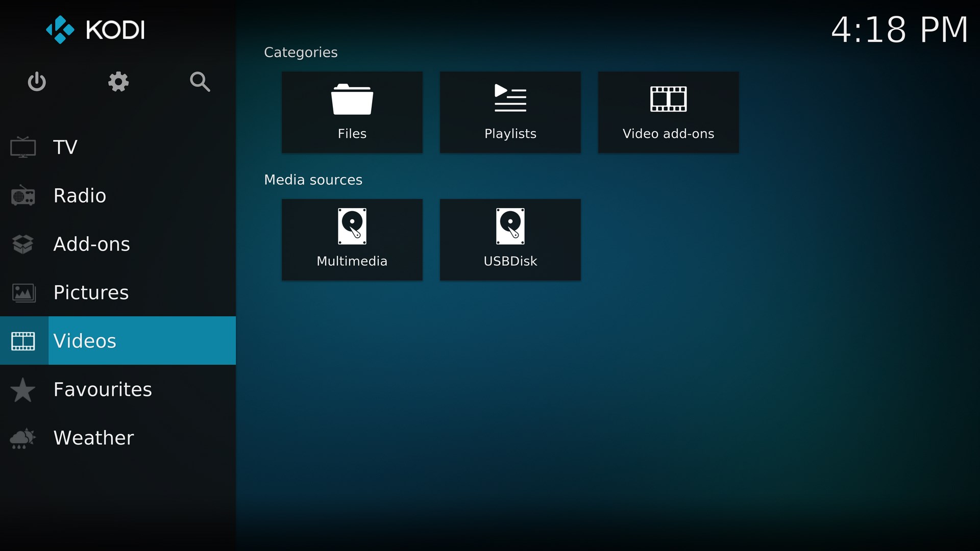980x551 pixels.
Task: Click the Favourites star icon
Action: (23, 390)
